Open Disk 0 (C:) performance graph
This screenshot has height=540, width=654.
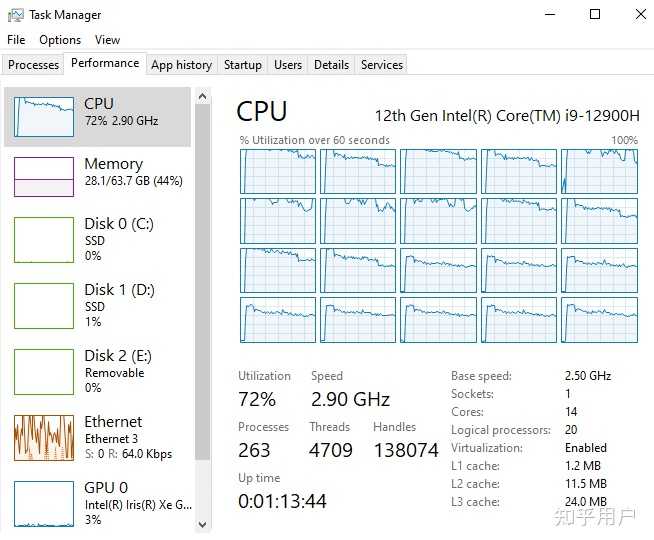(44, 240)
